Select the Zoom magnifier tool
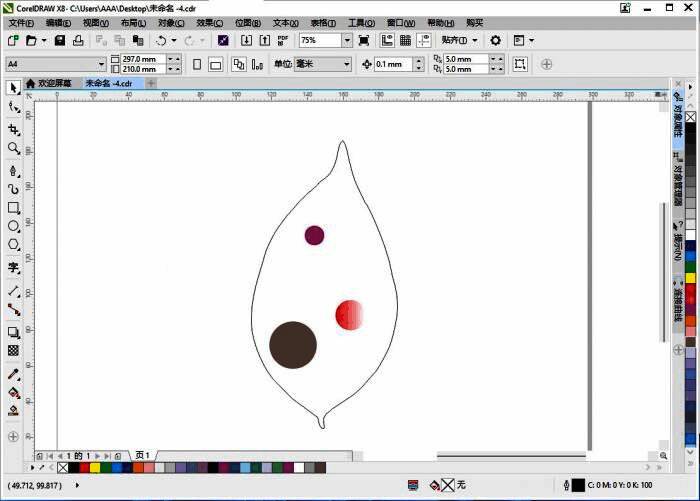Screen dimensions: 700x501 pos(14,148)
